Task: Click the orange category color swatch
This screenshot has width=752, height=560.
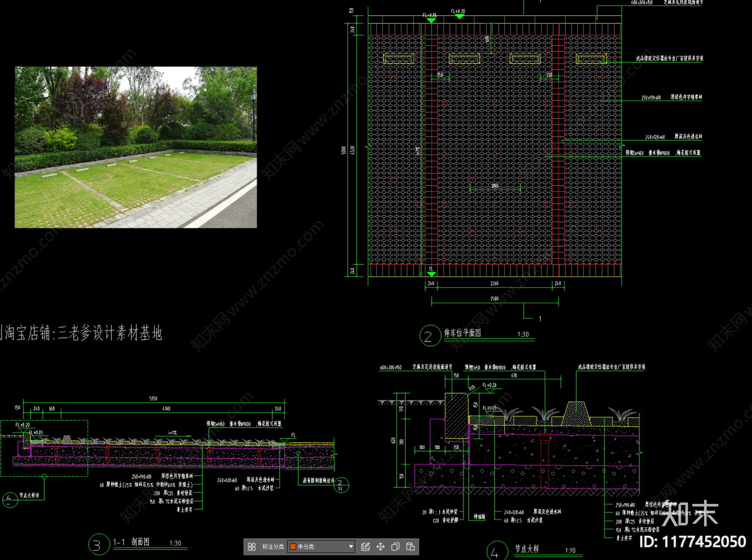Action: [x=293, y=546]
